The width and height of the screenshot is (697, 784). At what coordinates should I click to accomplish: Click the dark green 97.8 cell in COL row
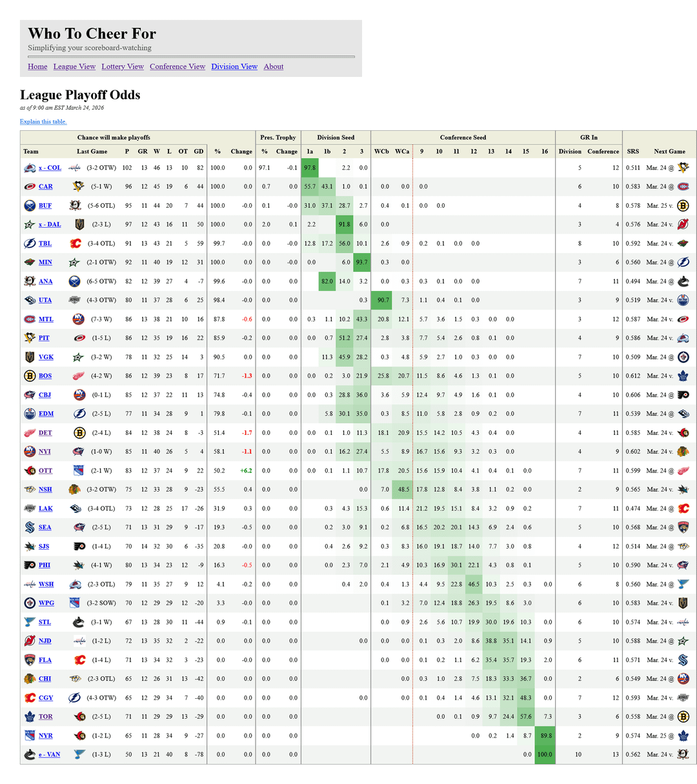tap(310, 168)
